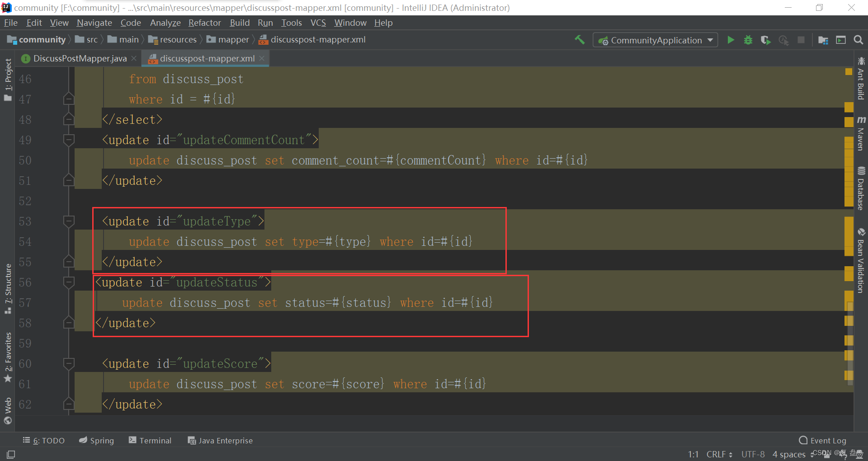Click the profiler run icon
868x461 pixels.
tap(783, 40)
